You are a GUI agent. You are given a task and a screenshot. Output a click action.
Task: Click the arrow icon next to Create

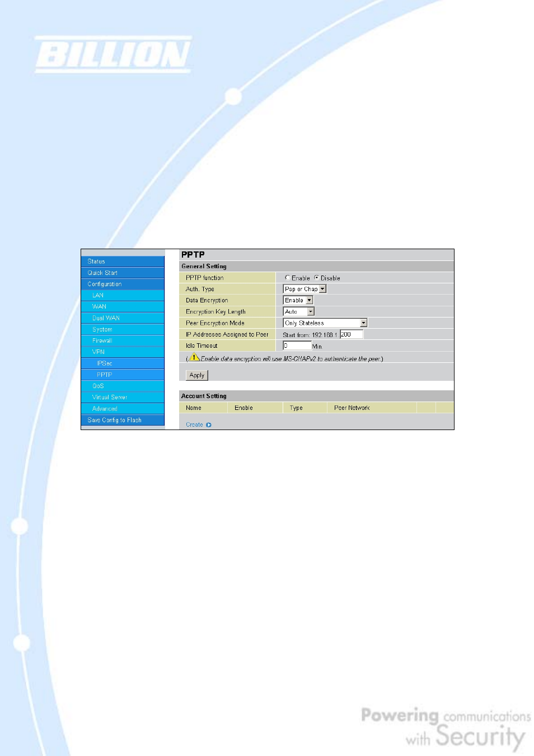click(x=209, y=424)
